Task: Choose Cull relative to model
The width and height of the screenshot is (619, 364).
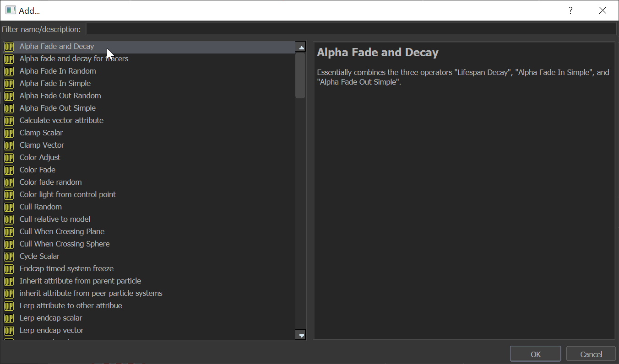Action: 149,219
